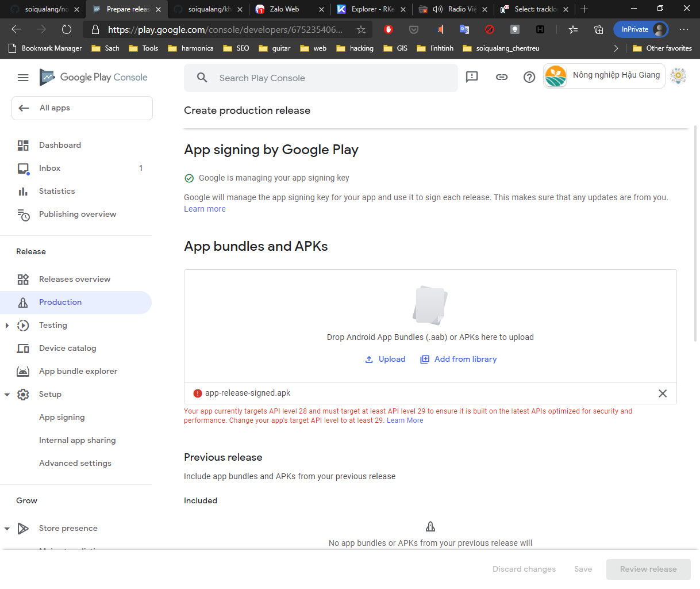Open the hamburger navigation menu
Viewport: 700px width, 589px height.
tap(23, 78)
